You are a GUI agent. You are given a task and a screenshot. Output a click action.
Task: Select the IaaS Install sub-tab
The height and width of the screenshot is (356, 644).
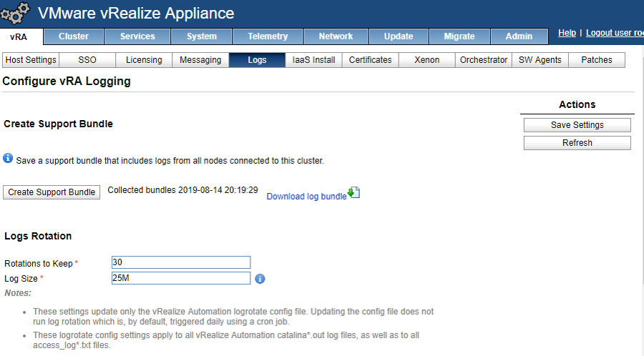pos(313,60)
